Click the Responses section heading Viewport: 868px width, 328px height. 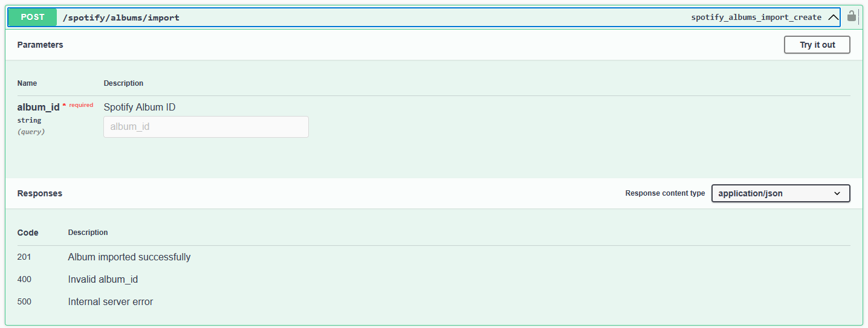pyautogui.click(x=40, y=193)
